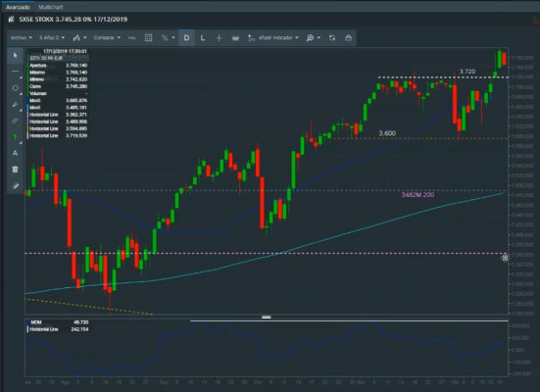The height and width of the screenshot is (392, 540).
Task: Choose the text annotation tool
Action: tap(15, 153)
